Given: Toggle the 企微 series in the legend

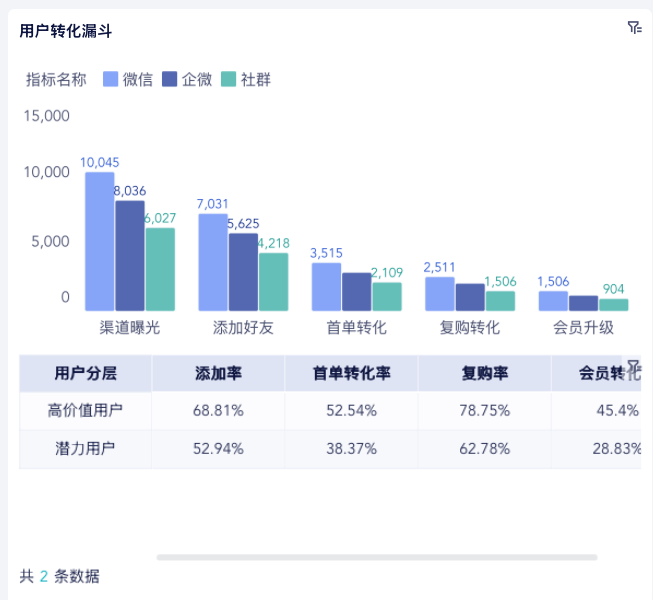Looking at the screenshot, I should (196, 80).
